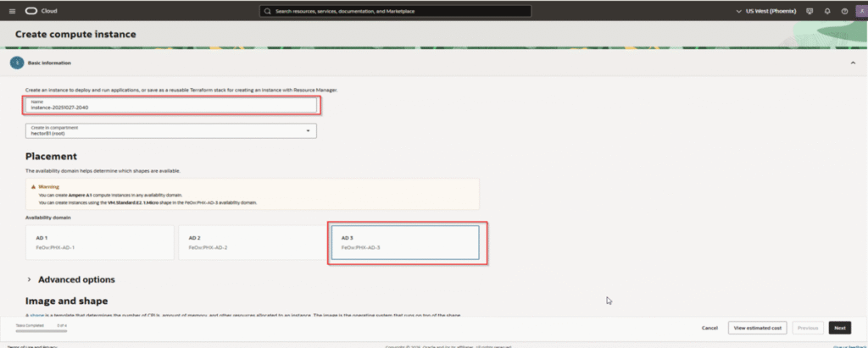Open the help icon in header
The width and height of the screenshot is (868, 348).
843,11
